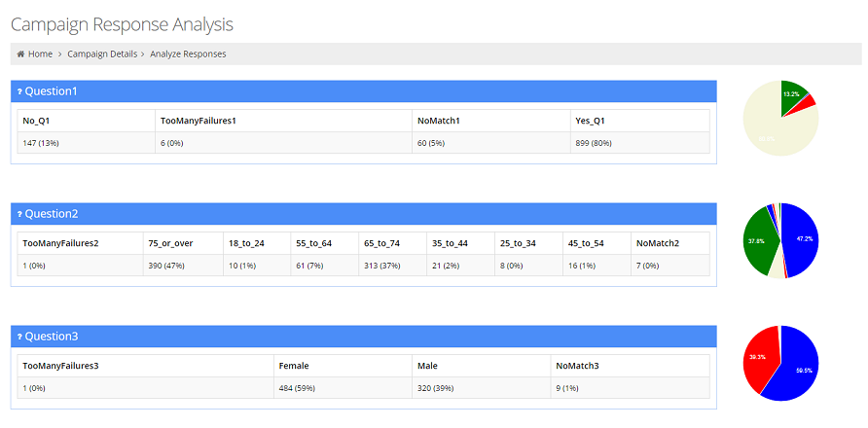Screen dimensions: 868x428
Task: Click the green 37.8% slice in Question2 pie
Action: (757, 240)
